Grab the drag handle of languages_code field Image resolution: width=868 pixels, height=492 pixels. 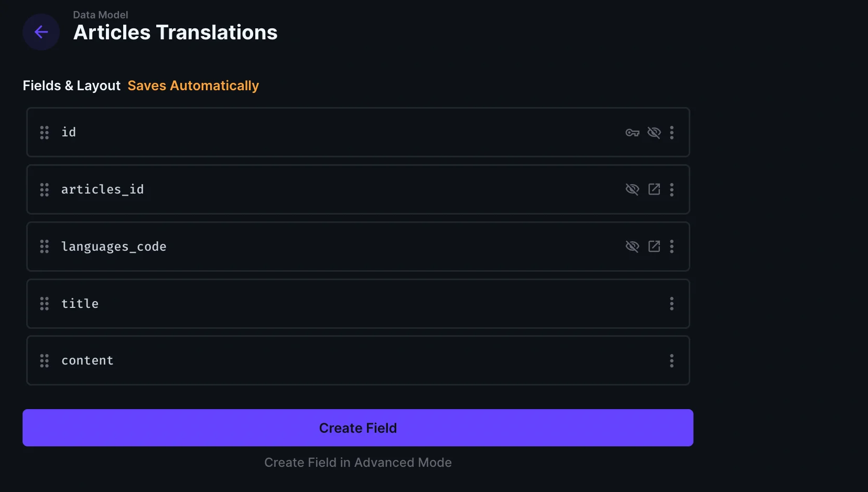tap(45, 247)
